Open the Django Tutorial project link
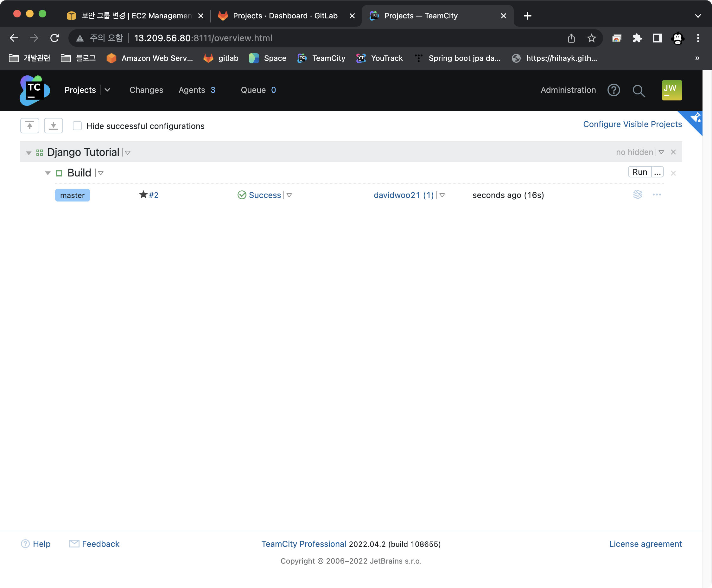The height and width of the screenshot is (588, 712). [x=83, y=152]
